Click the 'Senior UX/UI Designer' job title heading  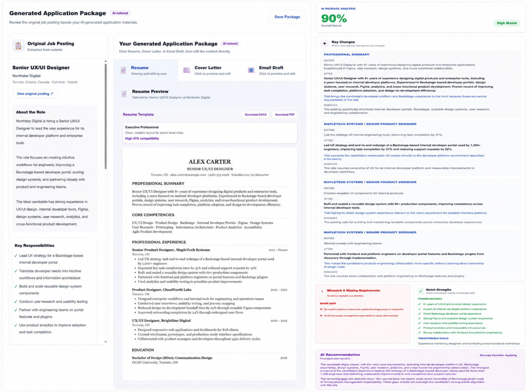pos(41,67)
